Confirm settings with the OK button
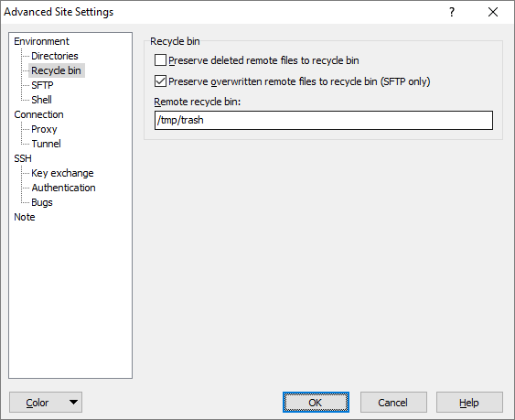The width and height of the screenshot is (515, 420). coord(316,403)
